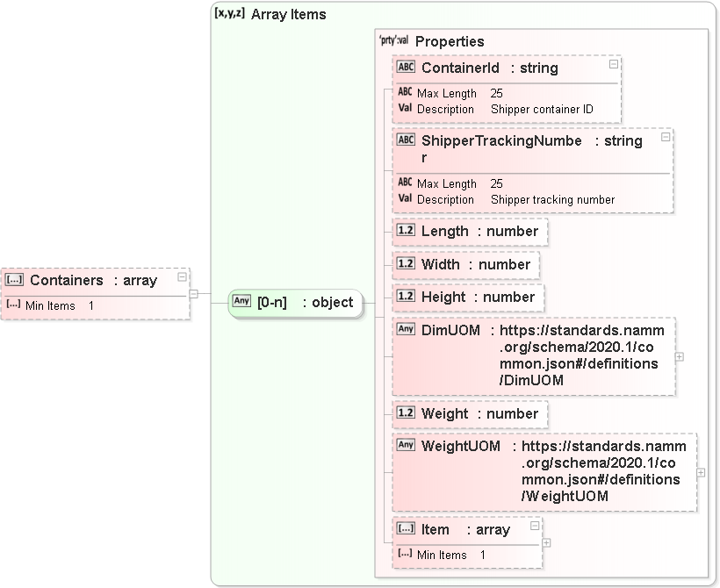Click Max Length value 25 under ContainerId
Image resolution: width=720 pixels, height=588 pixels.
coord(496,93)
